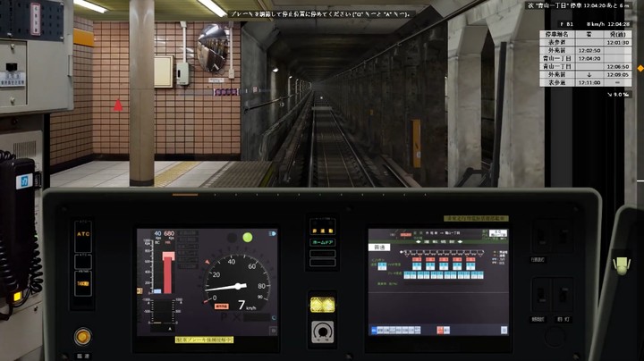
Task: Click the '8 km/h' speed in the top status bar
Action: 595,24
